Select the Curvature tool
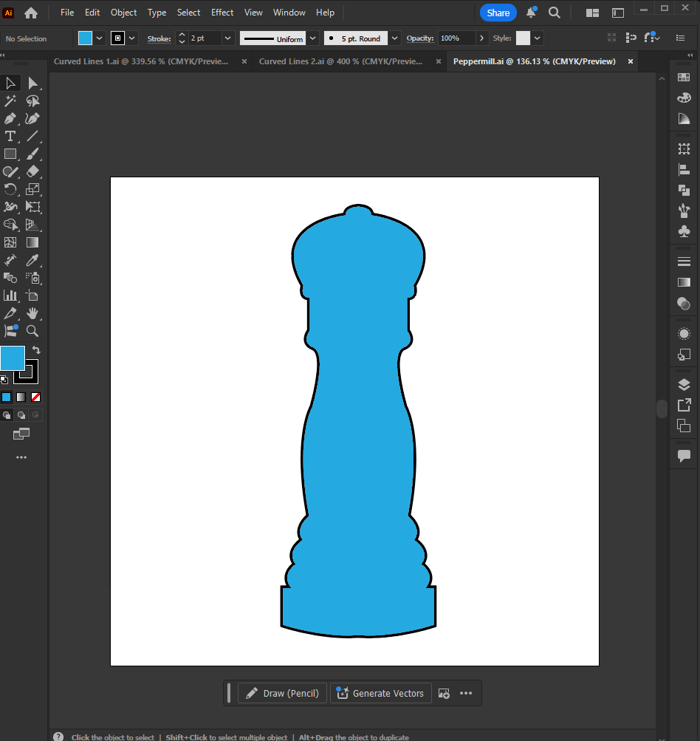The image size is (700, 741). 32,119
